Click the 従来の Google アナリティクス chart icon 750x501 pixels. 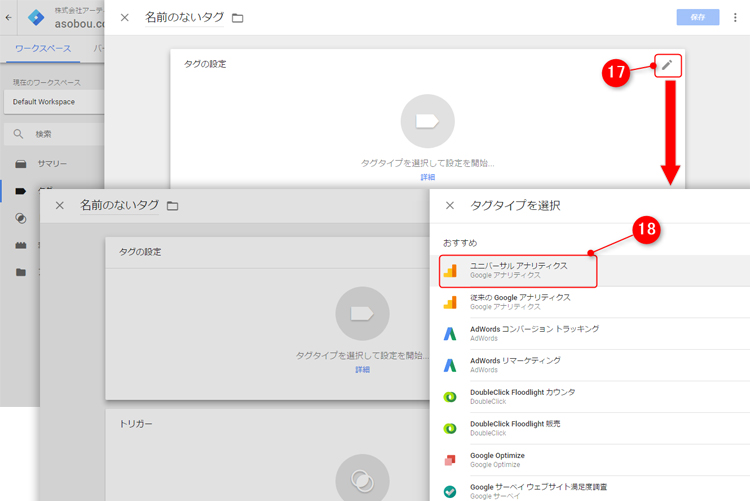tap(450, 302)
